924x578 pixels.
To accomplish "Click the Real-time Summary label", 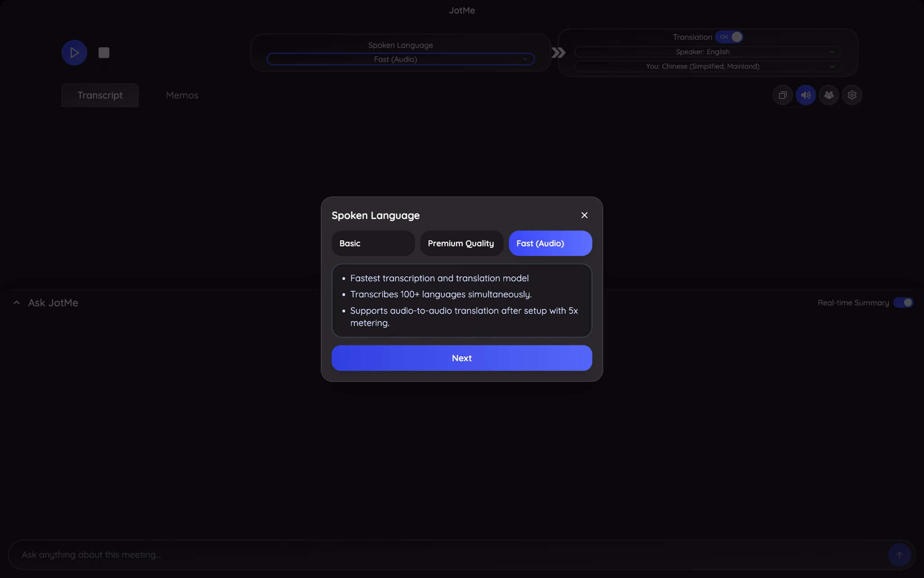I will [853, 303].
